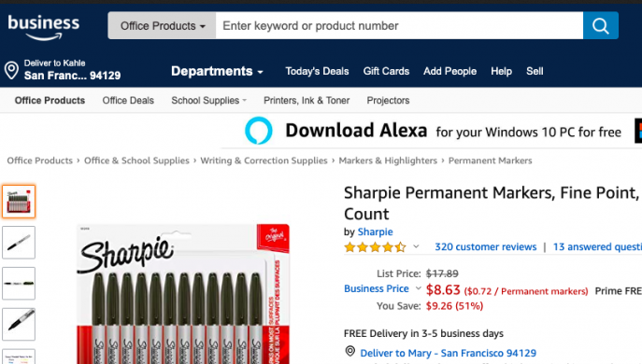Click the blue Alexa ring icon

[x=258, y=131]
